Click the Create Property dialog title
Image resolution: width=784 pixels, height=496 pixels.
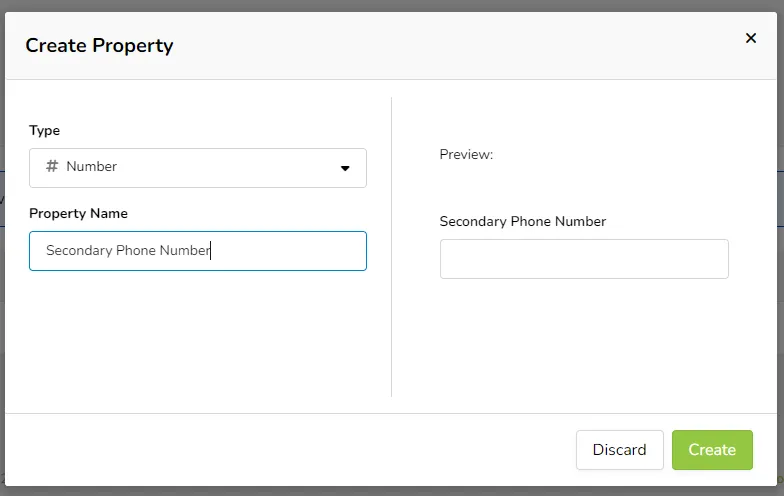coord(100,46)
